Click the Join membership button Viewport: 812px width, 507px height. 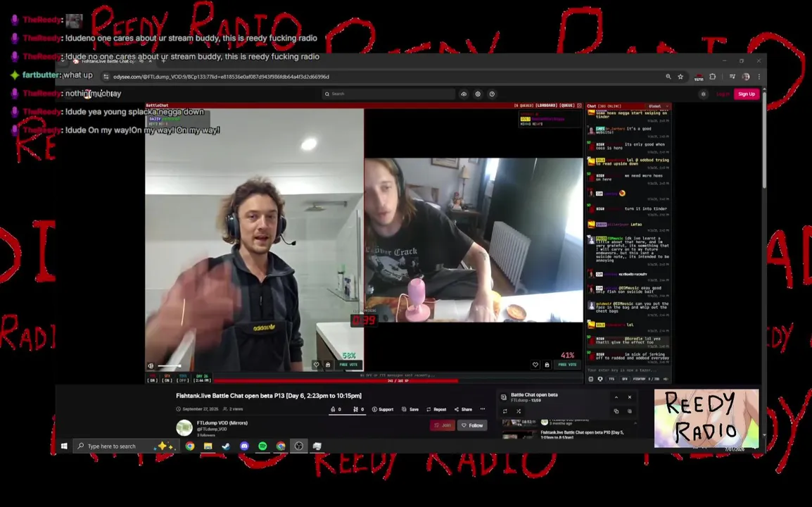[443, 425]
